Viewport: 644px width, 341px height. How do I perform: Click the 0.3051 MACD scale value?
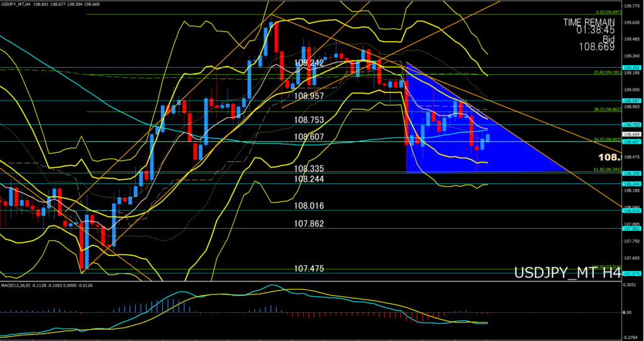coord(630,284)
